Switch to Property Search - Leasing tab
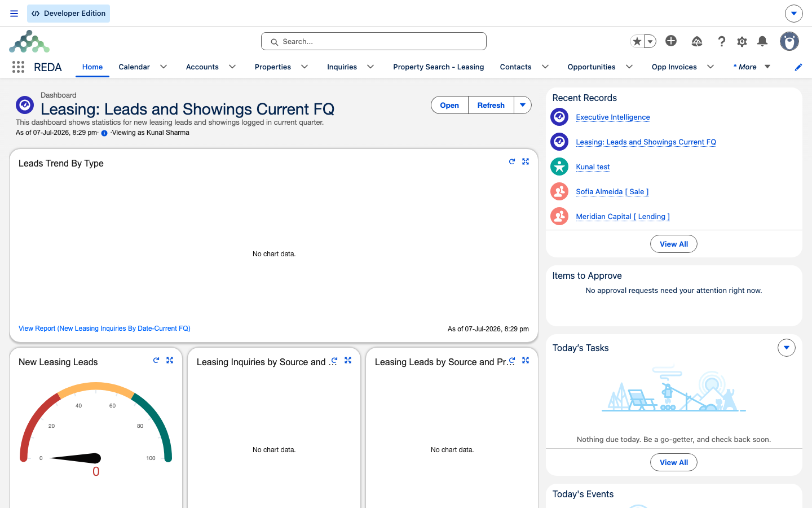 (439, 67)
